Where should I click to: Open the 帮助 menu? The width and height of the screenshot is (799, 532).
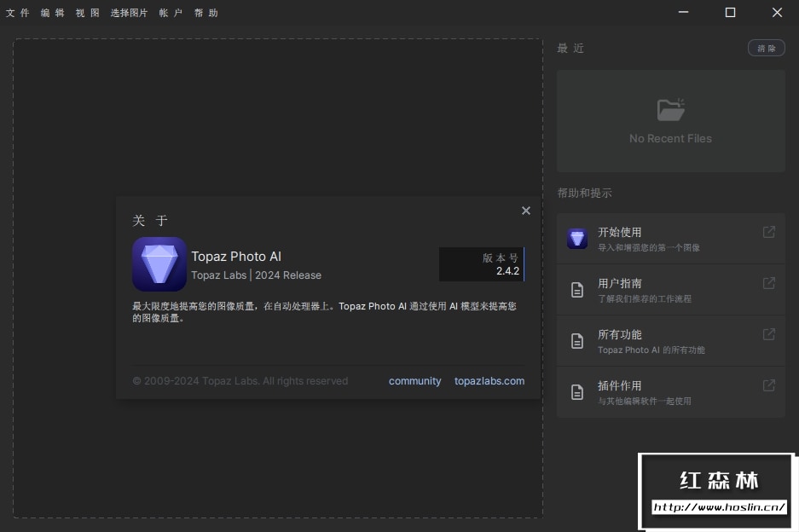pos(206,13)
